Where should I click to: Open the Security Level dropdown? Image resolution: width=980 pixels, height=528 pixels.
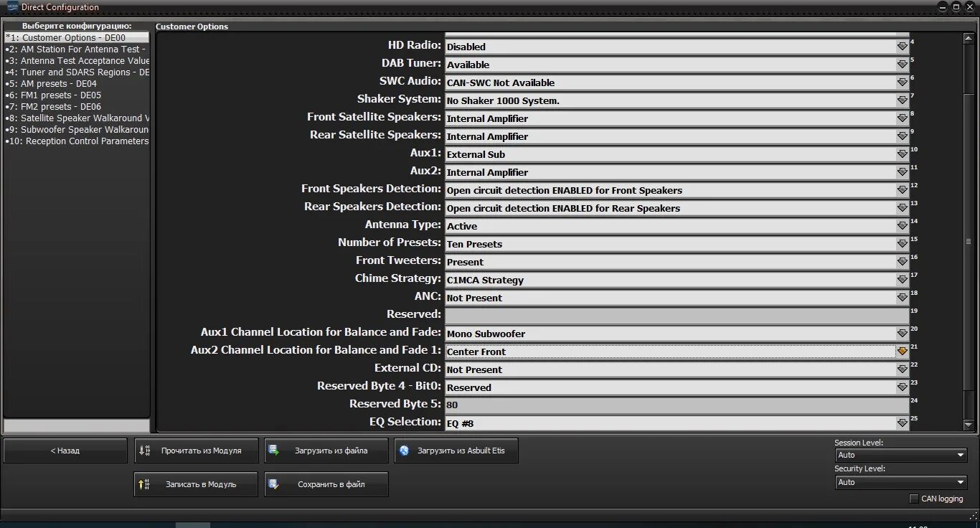[902, 482]
